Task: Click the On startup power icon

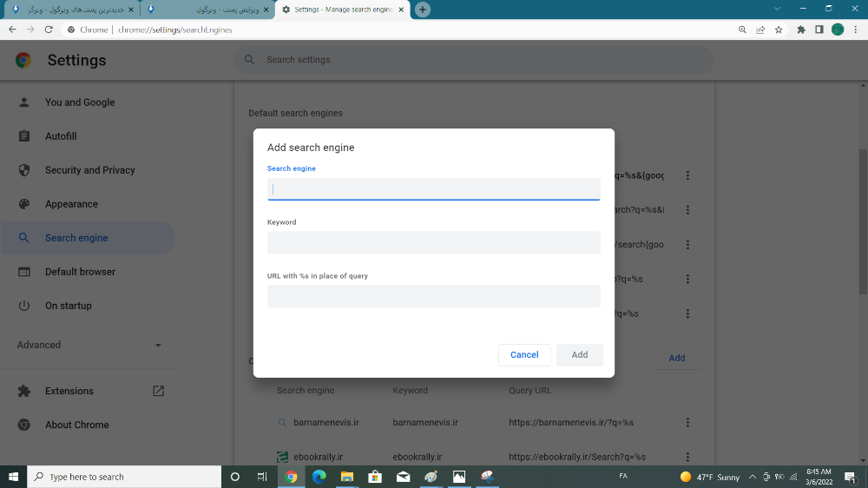Action: [x=23, y=306]
